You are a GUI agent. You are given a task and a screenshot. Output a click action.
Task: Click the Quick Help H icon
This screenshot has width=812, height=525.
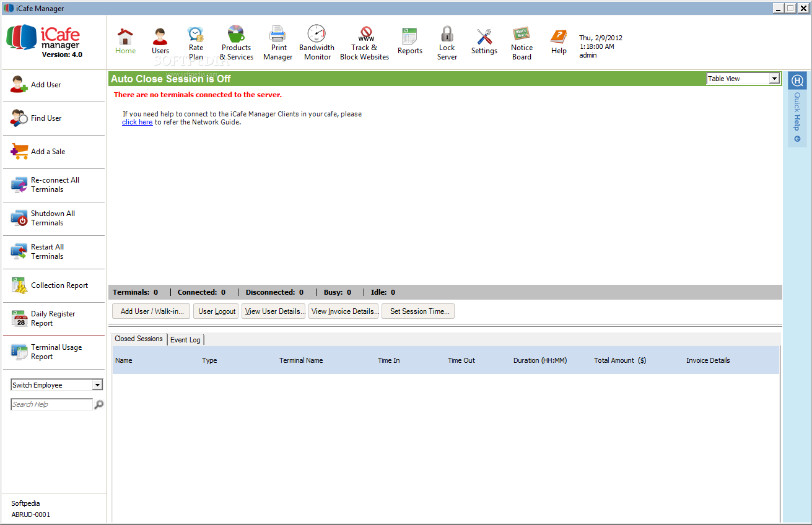click(798, 80)
